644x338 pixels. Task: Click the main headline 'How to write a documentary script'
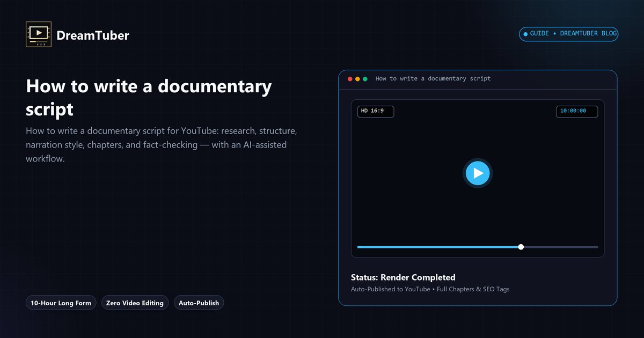pos(149,98)
